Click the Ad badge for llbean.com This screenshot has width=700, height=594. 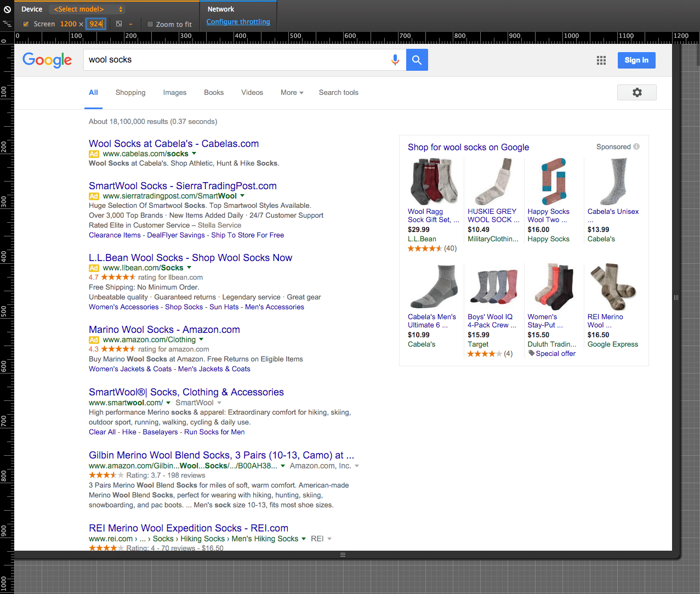click(94, 268)
